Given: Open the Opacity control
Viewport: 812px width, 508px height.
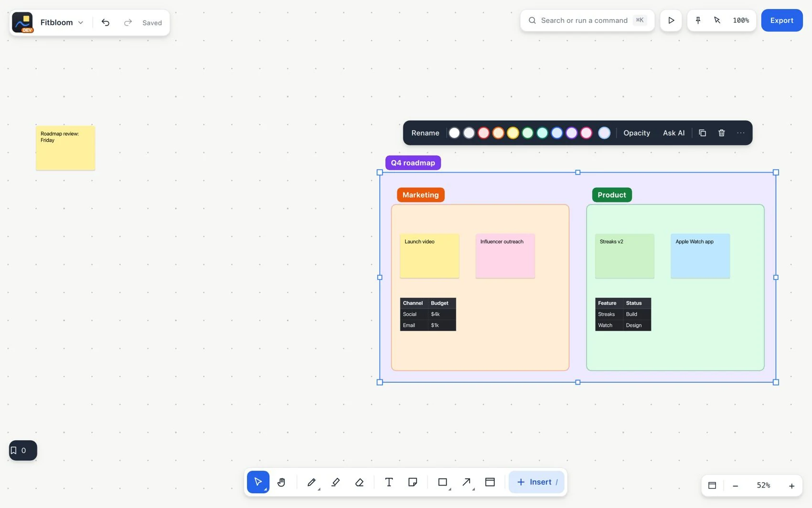Looking at the screenshot, I should [x=637, y=133].
